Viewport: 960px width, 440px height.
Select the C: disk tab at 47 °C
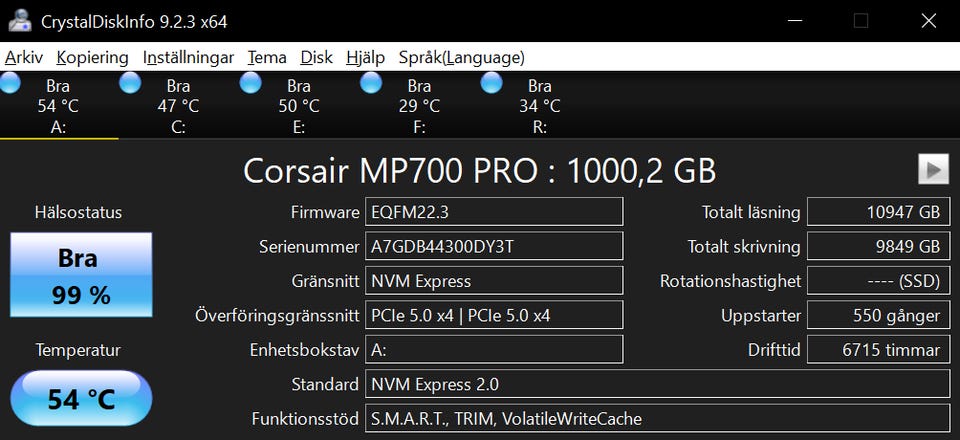point(179,105)
